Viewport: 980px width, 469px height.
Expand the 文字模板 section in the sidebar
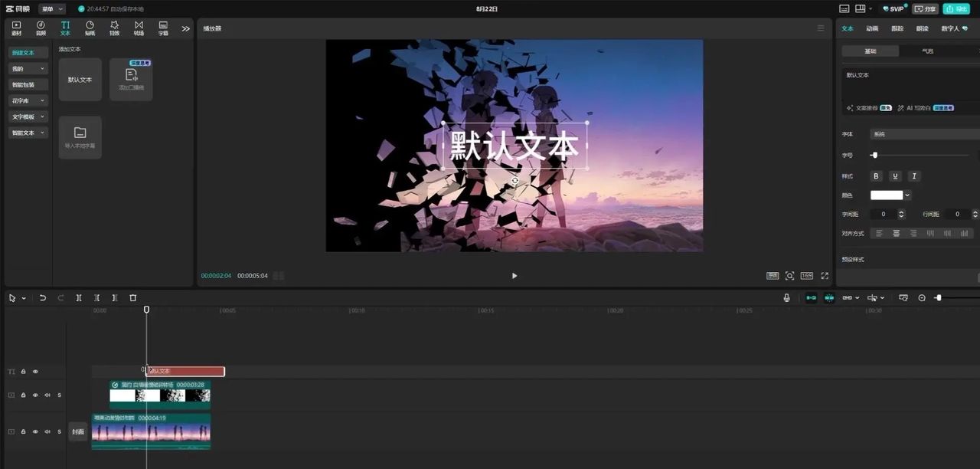(x=28, y=116)
